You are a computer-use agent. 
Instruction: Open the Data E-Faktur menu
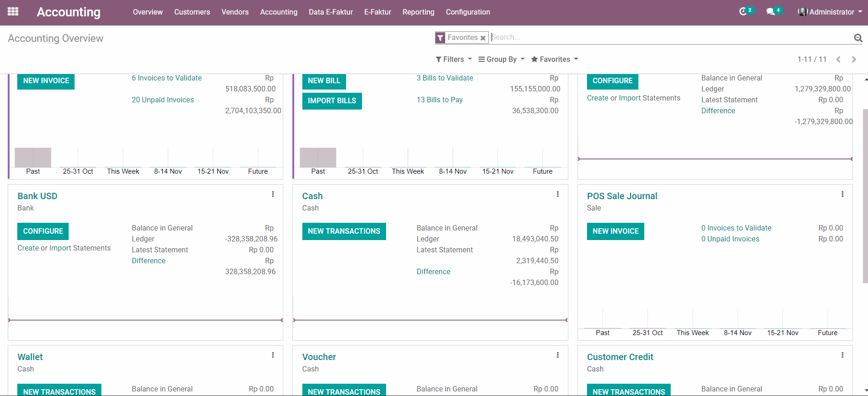[331, 12]
